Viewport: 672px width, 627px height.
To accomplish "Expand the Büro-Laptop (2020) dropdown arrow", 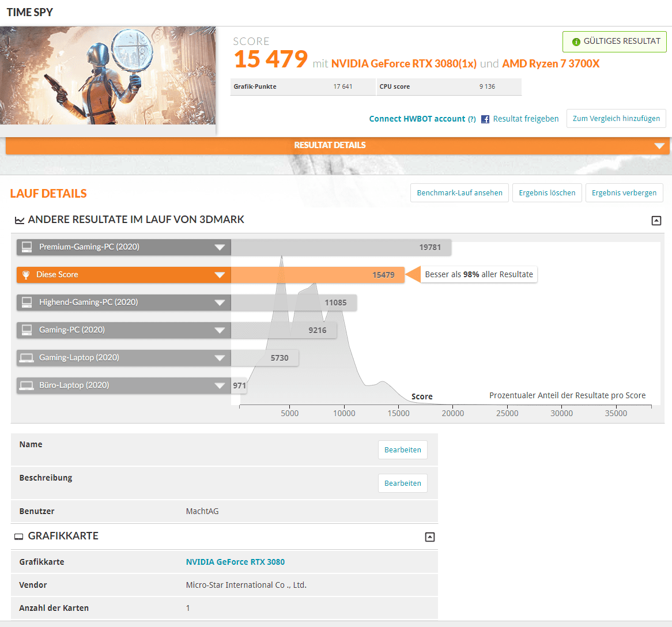I will tap(220, 386).
